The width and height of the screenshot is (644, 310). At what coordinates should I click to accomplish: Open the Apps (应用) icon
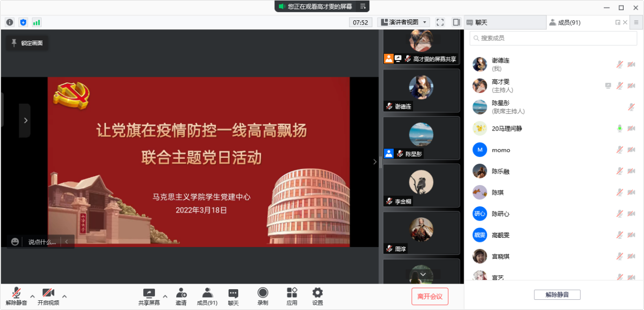click(292, 296)
